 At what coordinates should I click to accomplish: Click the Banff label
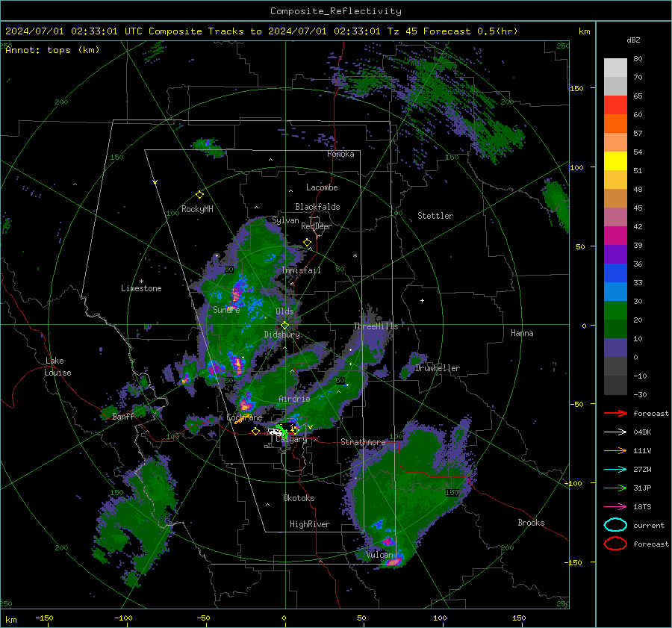pos(123,417)
